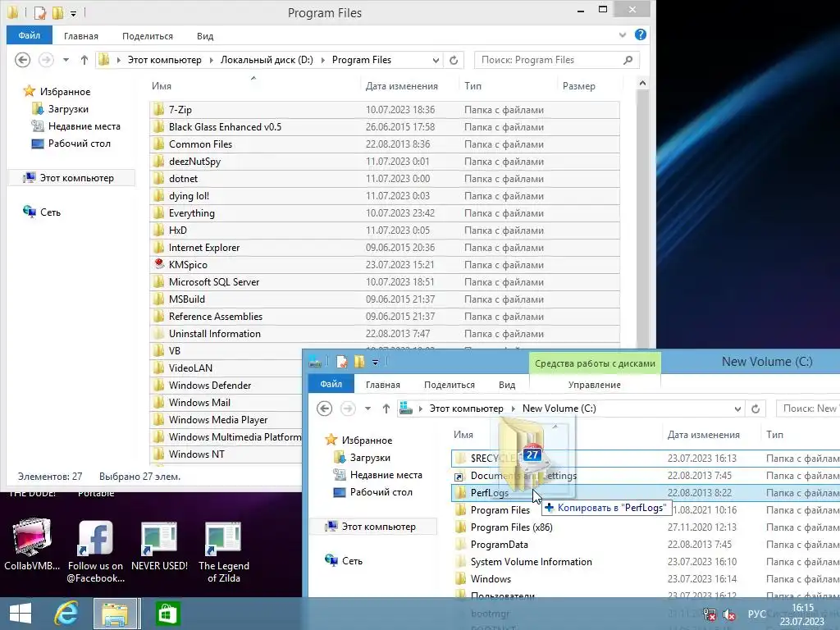Viewport: 840px width, 630px height.
Task: Click Forward arrow in Program Files window
Action: coord(46,60)
